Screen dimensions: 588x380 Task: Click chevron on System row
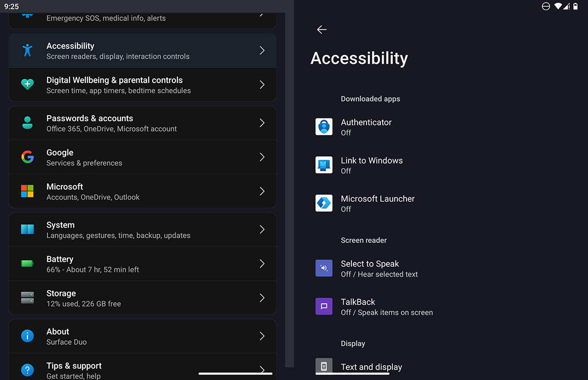[262, 229]
